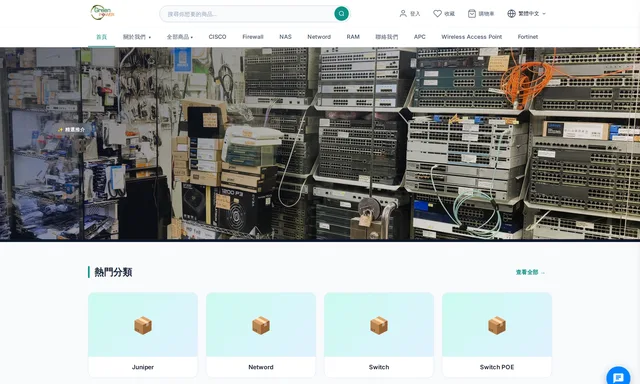Click the Switch category label

[379, 367]
